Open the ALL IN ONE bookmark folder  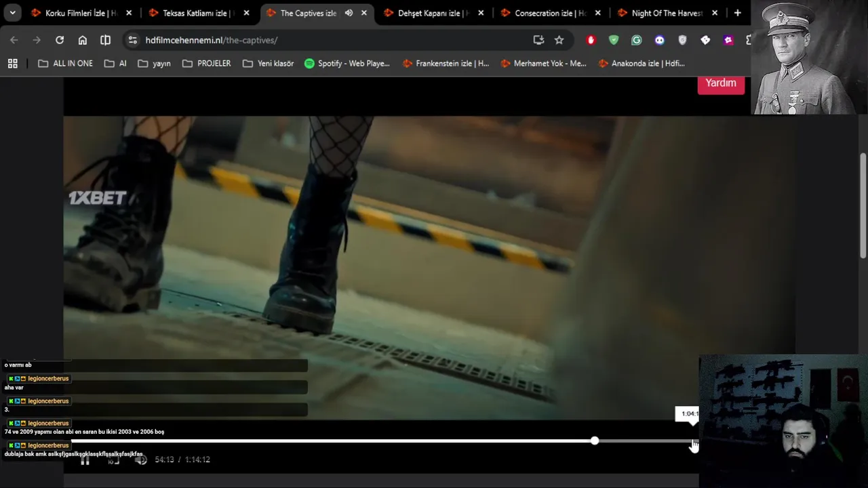pos(65,63)
